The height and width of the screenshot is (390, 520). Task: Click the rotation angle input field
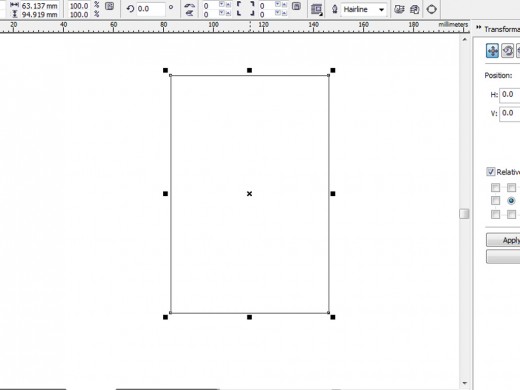[x=151, y=9]
